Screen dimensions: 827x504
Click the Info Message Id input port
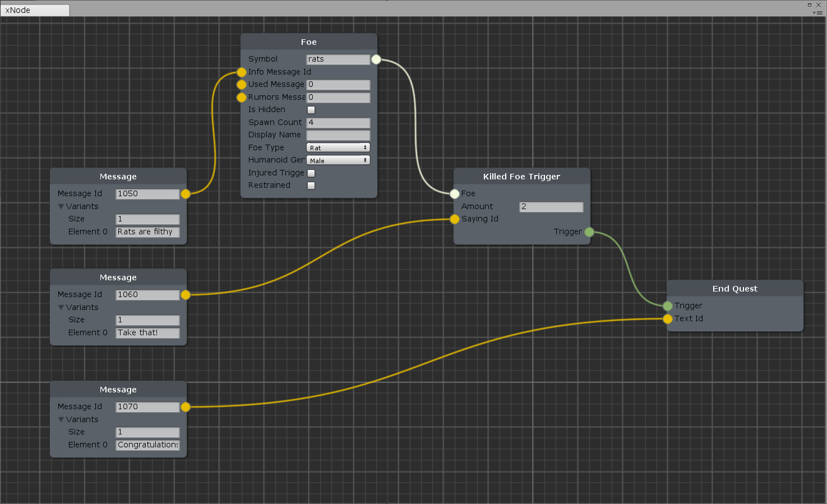pyautogui.click(x=242, y=72)
